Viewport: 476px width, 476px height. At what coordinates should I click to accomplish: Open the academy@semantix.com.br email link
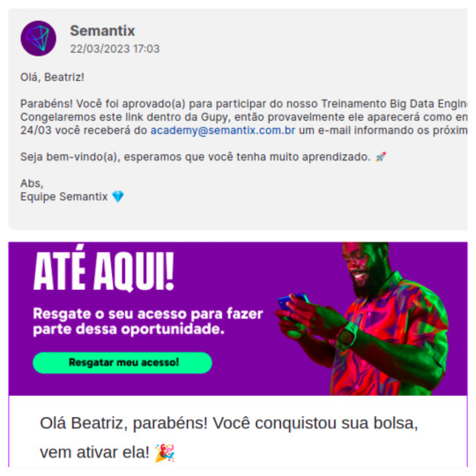click(x=223, y=130)
